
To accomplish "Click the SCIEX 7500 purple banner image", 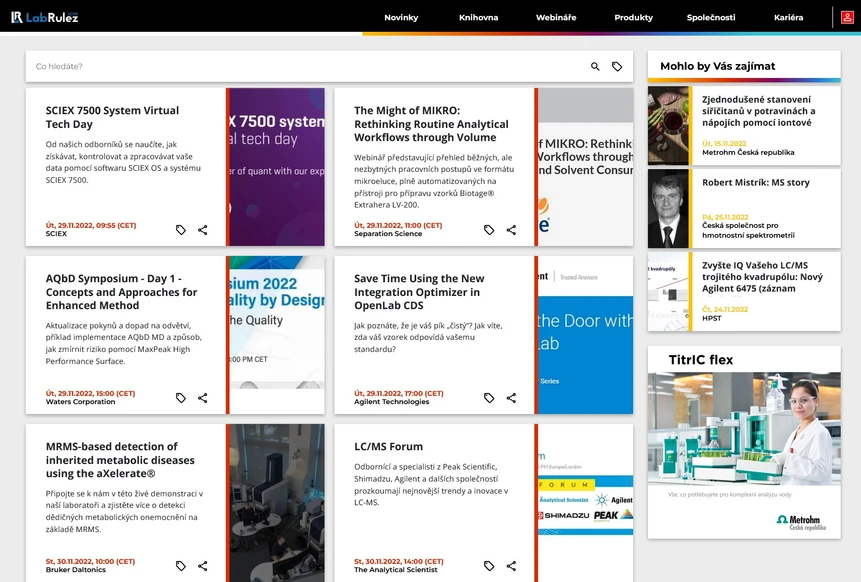I will click(x=277, y=167).
